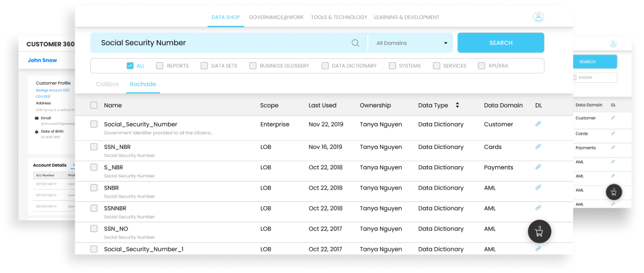Tick the SSN_NO row checkbox
The image size is (644, 273).
[94, 229]
